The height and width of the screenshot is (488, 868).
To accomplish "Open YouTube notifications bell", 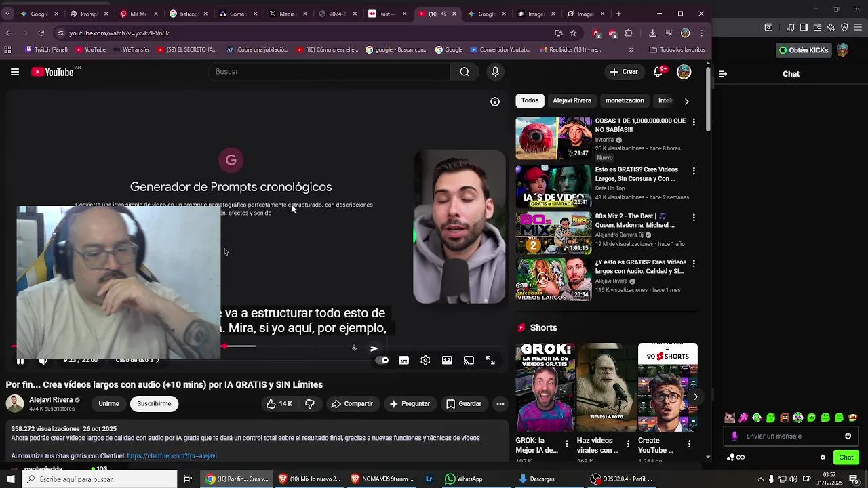I will click(x=658, y=72).
